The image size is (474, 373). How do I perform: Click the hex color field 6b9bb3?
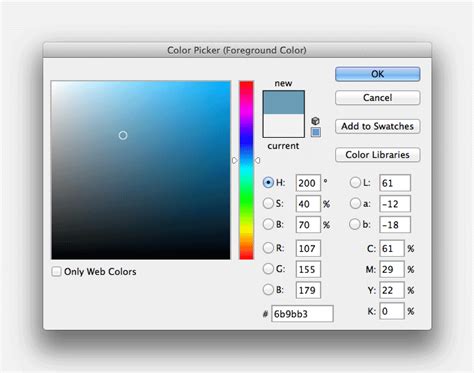click(x=302, y=314)
